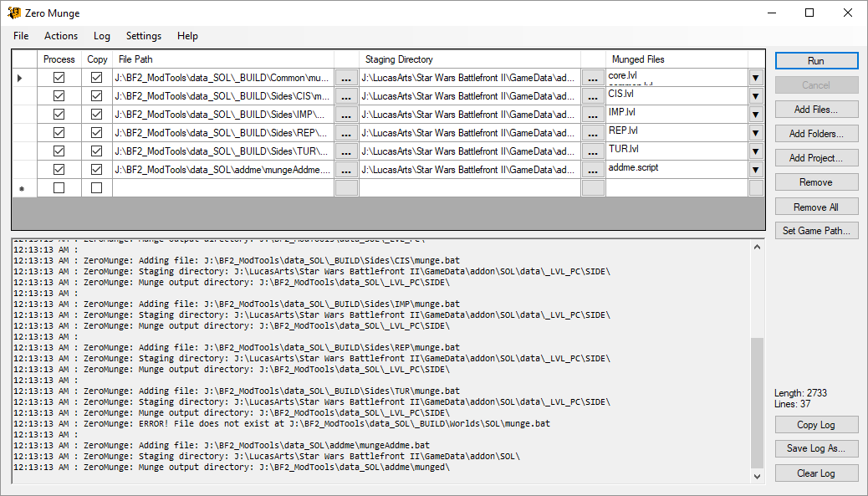The width and height of the screenshot is (868, 496).
Task: Click the File Path column header
Action: coord(223,59)
